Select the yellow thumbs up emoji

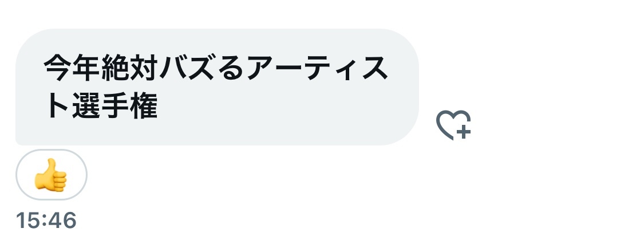coord(50,175)
